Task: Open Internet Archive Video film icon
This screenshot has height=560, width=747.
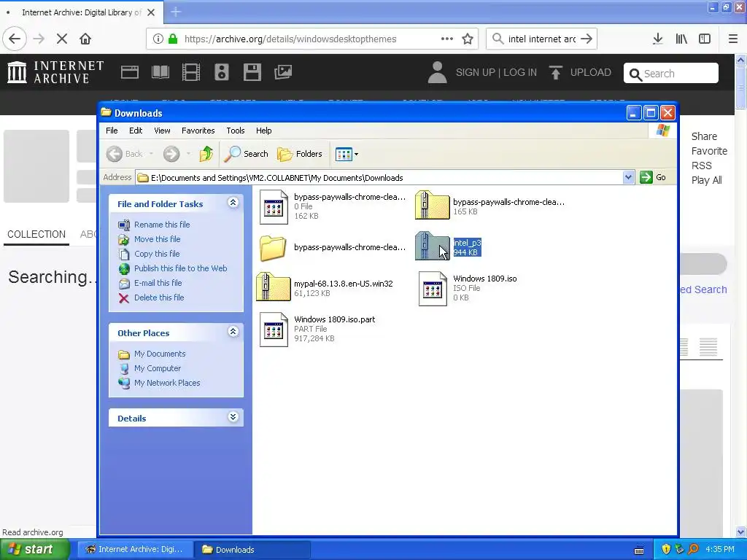Action: pos(191,72)
